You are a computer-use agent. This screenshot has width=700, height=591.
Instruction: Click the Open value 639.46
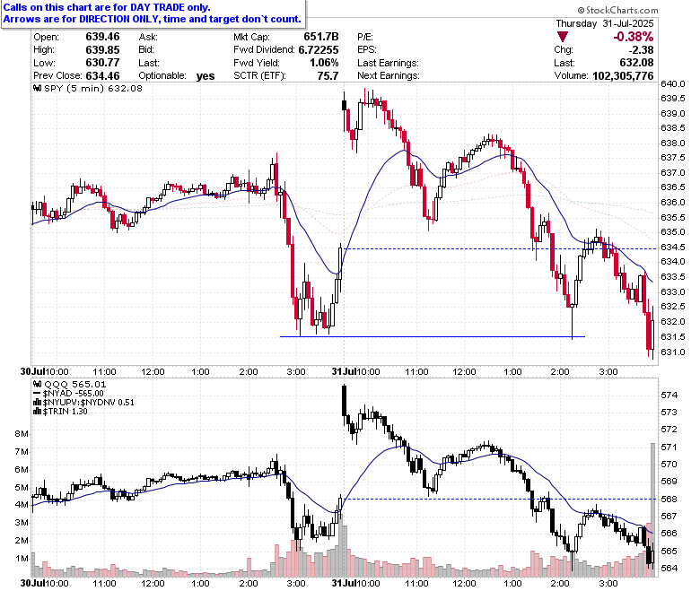pyautogui.click(x=102, y=37)
